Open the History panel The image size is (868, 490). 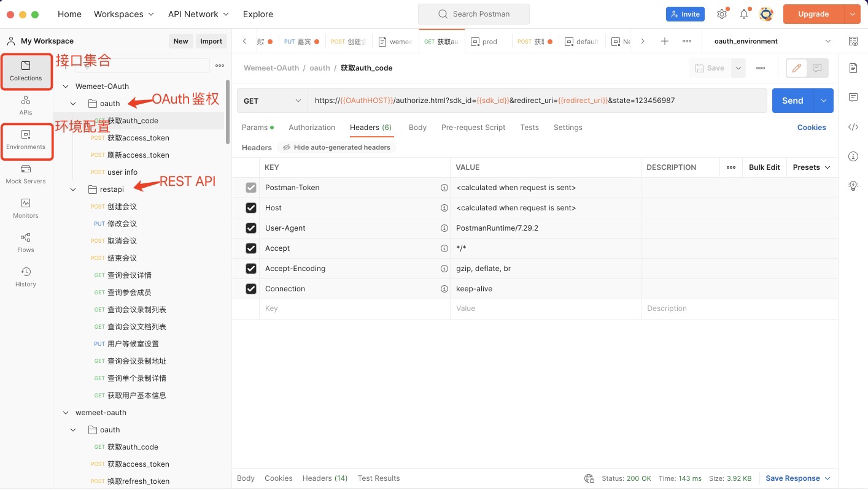[x=26, y=277]
